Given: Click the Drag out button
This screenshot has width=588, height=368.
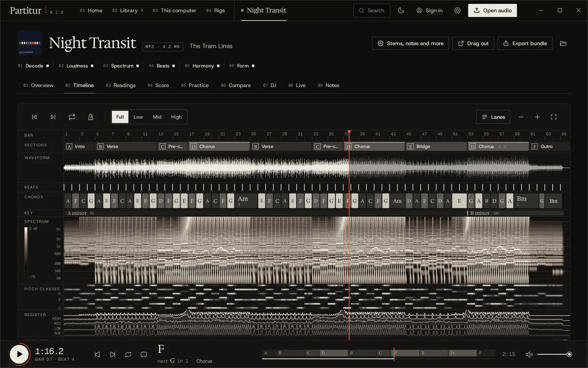Looking at the screenshot, I should [x=473, y=43].
